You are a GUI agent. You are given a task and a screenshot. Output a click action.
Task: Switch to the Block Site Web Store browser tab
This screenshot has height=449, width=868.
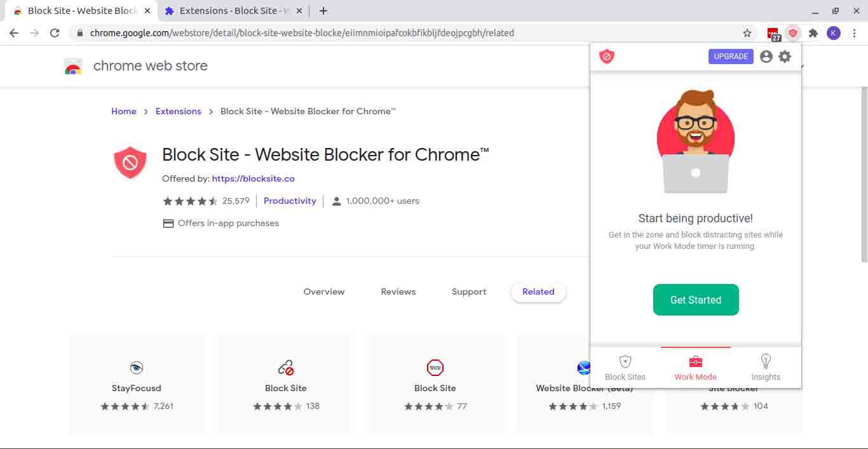click(x=81, y=11)
